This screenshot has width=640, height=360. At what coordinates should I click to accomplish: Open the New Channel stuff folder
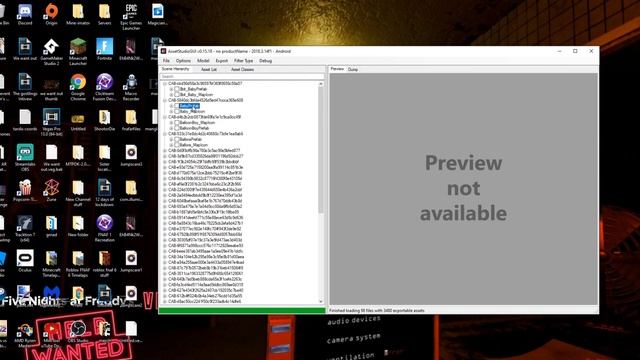coord(78,193)
